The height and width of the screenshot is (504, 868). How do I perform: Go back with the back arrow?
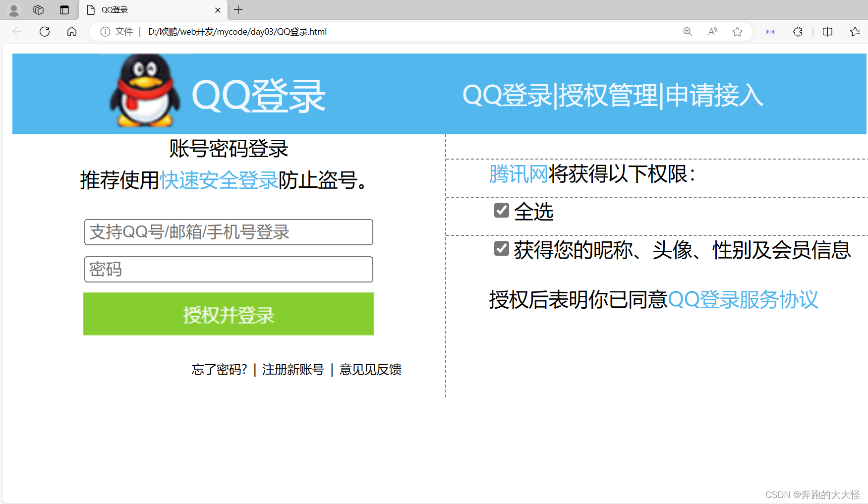(17, 32)
